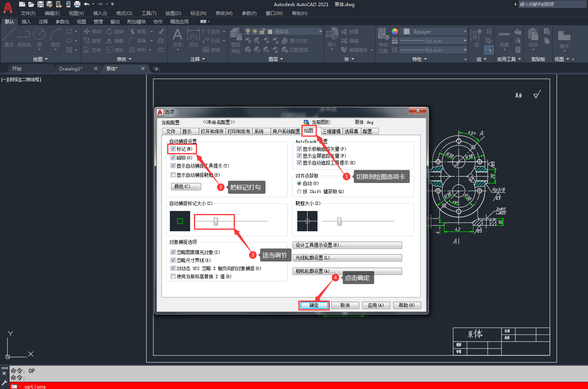Expand the 绘图 ribbon panel
Screen dimensions: 588x389
[x=41, y=59]
